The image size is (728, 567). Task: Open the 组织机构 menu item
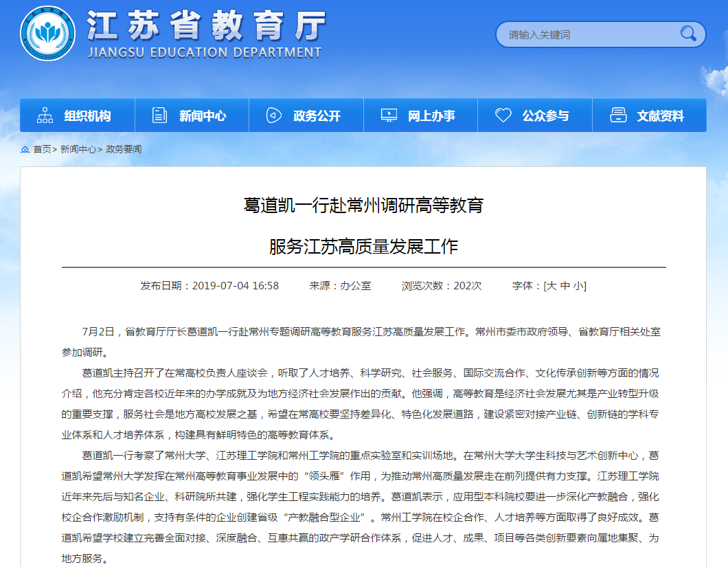[x=87, y=116]
